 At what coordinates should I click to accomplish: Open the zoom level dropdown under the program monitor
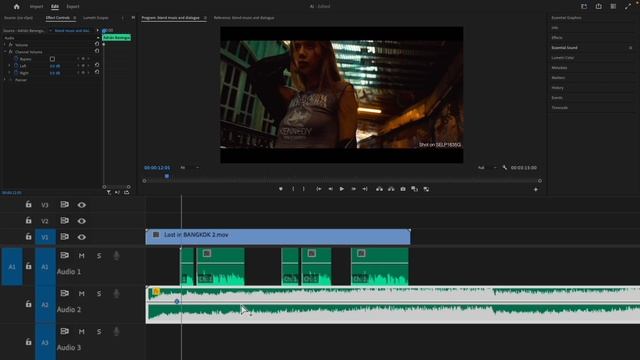coord(190,168)
